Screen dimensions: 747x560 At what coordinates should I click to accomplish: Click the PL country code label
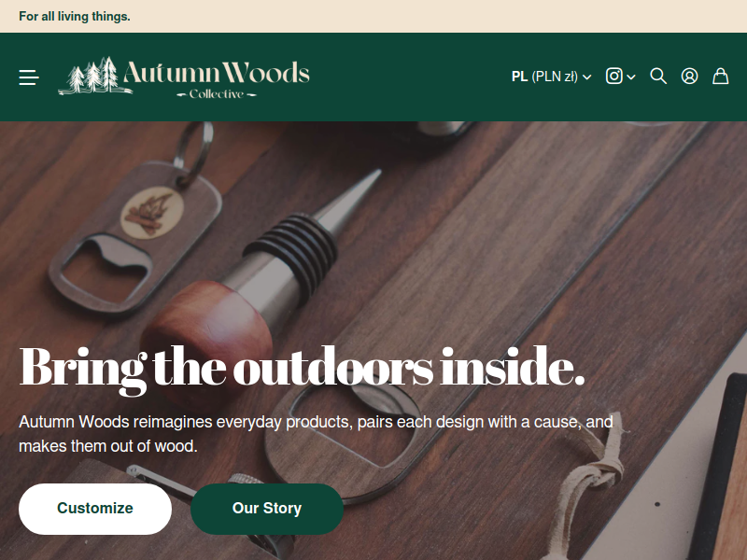519,77
